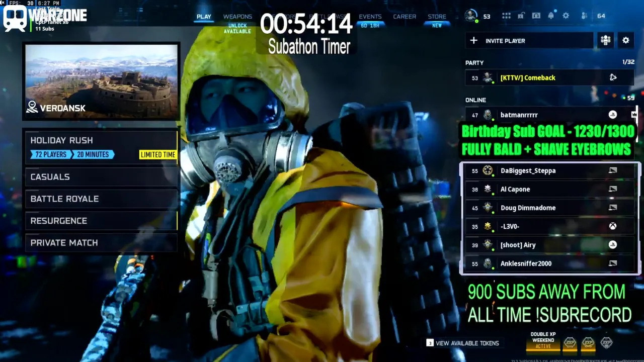
Task: Click PlayStation icon on batmanrrrrr row
Action: pyautogui.click(x=612, y=115)
